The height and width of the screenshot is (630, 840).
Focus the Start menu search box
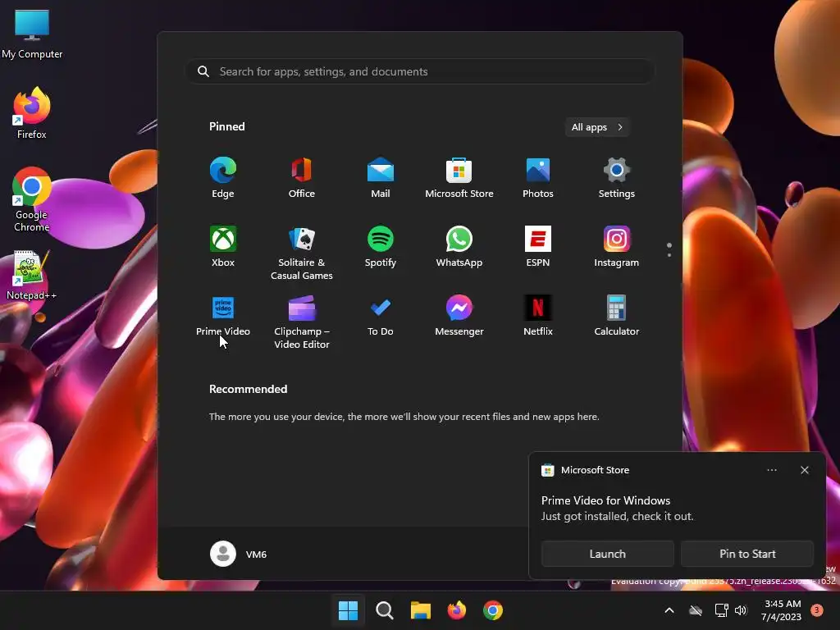(x=421, y=71)
